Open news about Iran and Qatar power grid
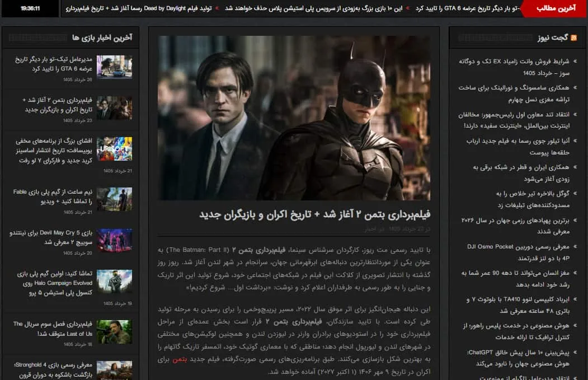The image size is (588, 380). point(521,173)
